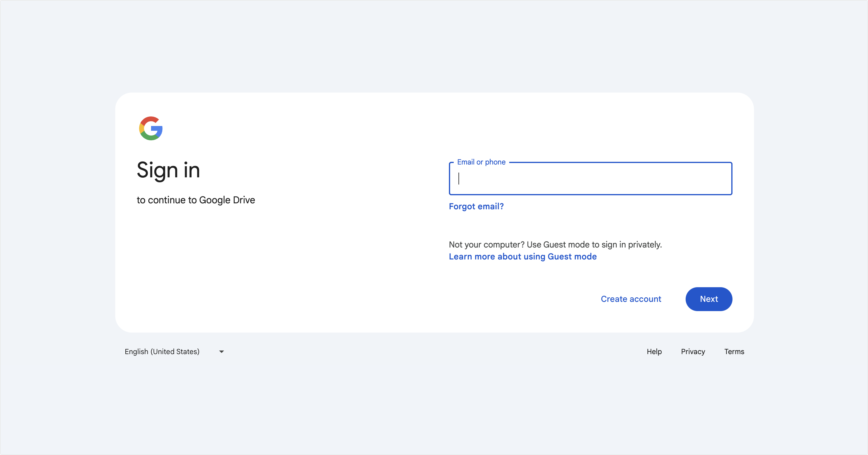Open the Forgot email link
This screenshot has height=455, width=868.
pyautogui.click(x=476, y=206)
